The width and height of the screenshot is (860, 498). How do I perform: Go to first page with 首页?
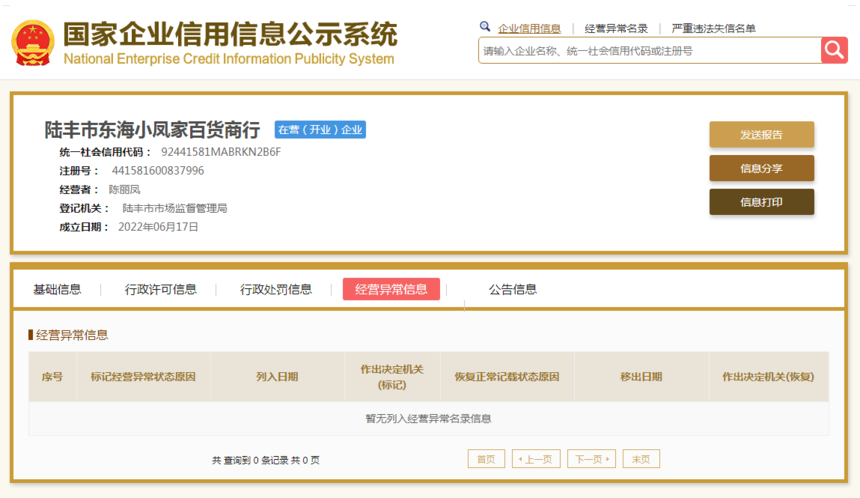point(486,459)
